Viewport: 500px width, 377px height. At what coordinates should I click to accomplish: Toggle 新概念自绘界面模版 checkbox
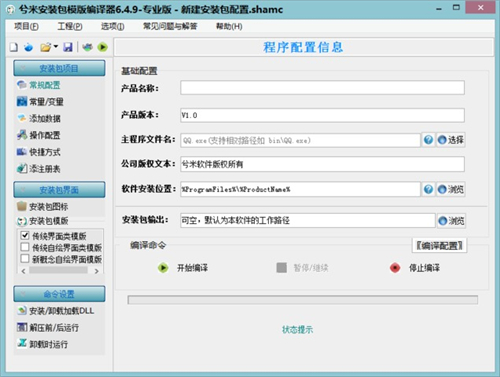pos(25,259)
